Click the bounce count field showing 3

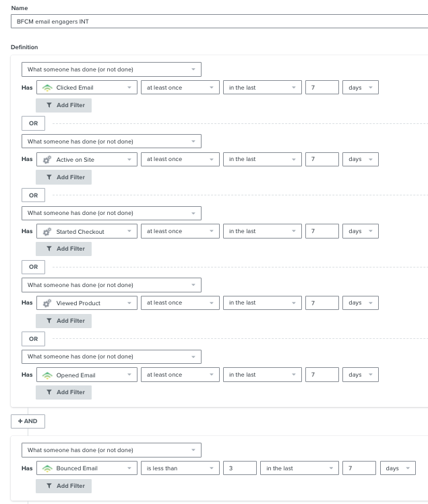[239, 468]
